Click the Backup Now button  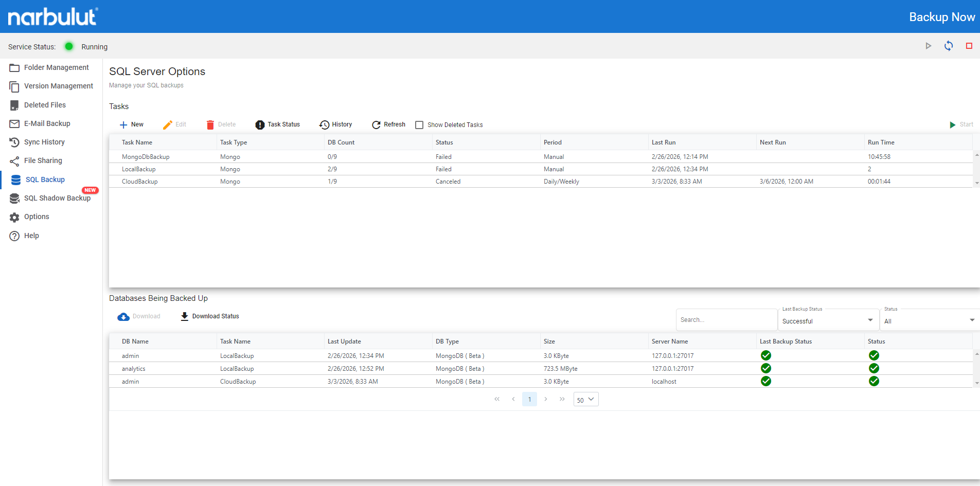coord(941,17)
